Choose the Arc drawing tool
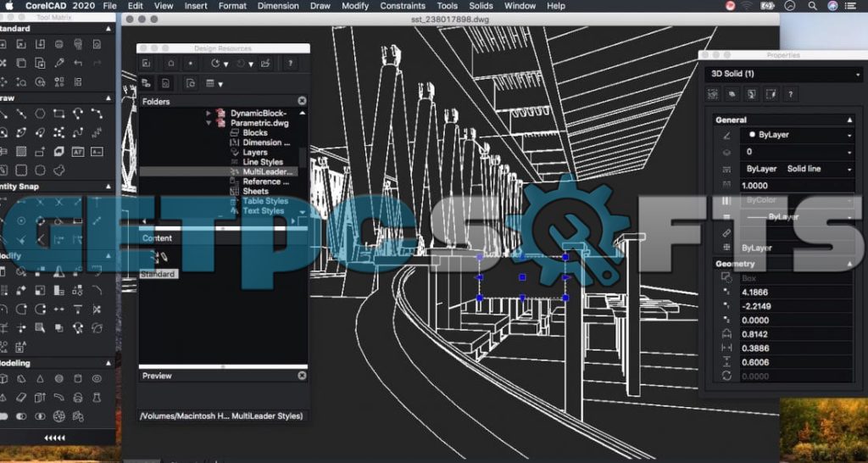Image resolution: width=868 pixels, height=463 pixels. (77, 114)
